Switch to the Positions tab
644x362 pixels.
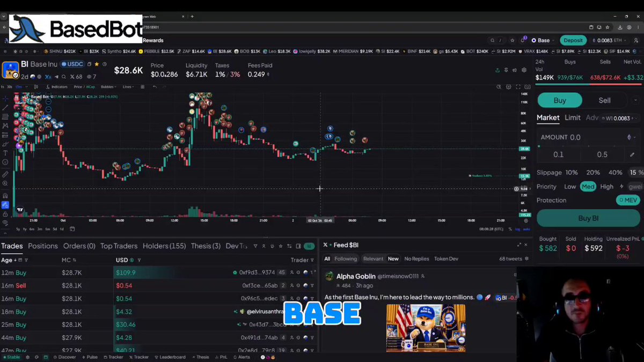click(x=43, y=246)
